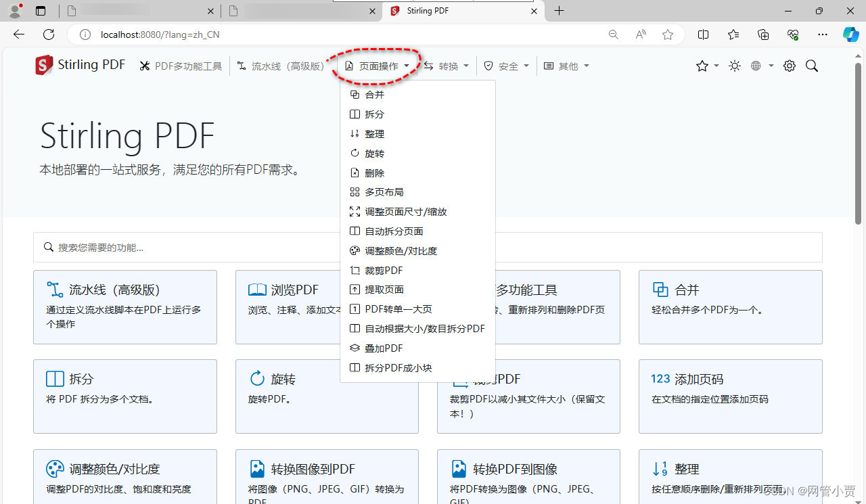Image resolution: width=866 pixels, height=504 pixels.
Task: Choose 裁剪PDF menu entry
Action: pyautogui.click(x=417, y=271)
